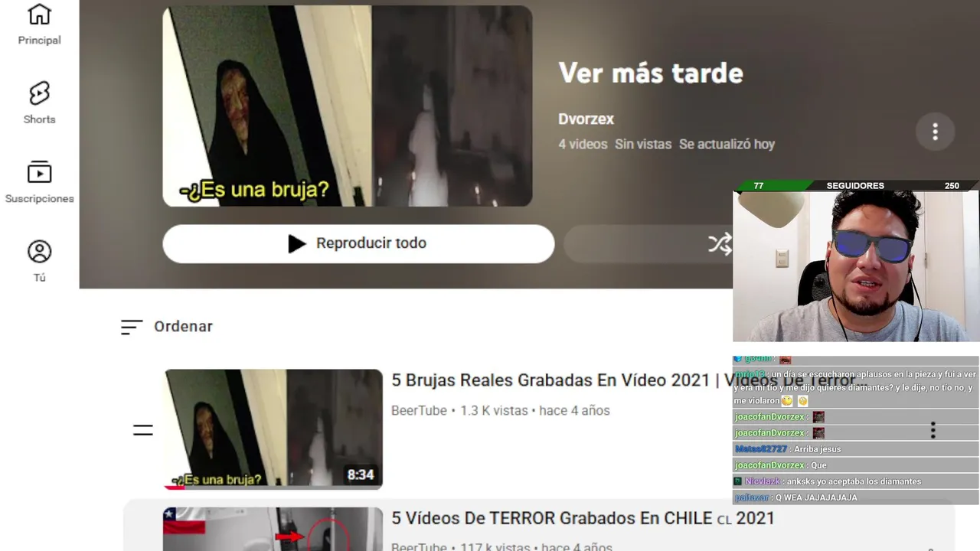
Task: Open the three-dot menu beside Ver más tarde
Action: tap(935, 132)
